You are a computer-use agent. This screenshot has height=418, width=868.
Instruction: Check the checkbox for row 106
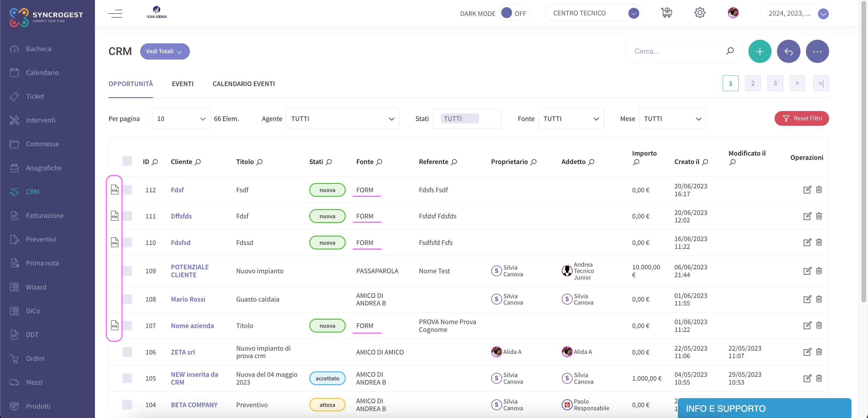coord(127,352)
